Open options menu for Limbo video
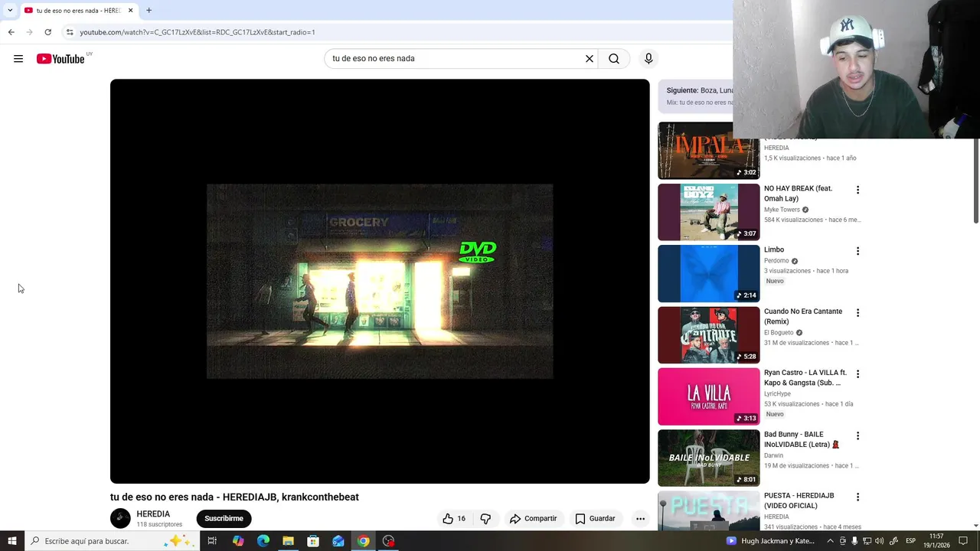Image resolution: width=980 pixels, height=551 pixels. 857,251
